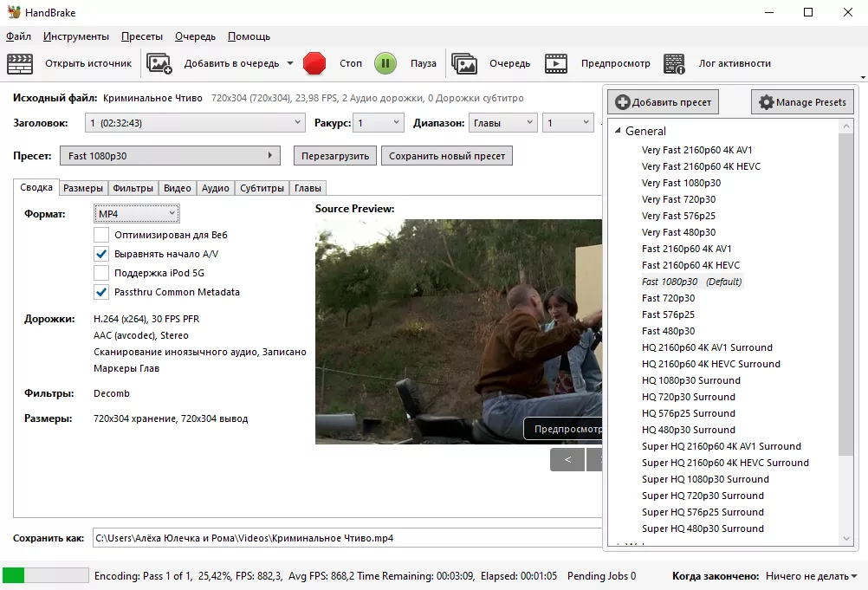
Task: Switch to the Фильтры tab
Action: point(133,188)
